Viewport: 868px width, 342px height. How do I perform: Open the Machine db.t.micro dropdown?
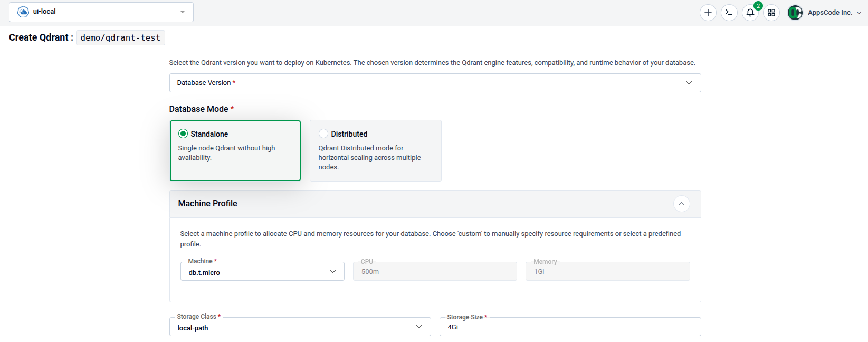pos(262,271)
